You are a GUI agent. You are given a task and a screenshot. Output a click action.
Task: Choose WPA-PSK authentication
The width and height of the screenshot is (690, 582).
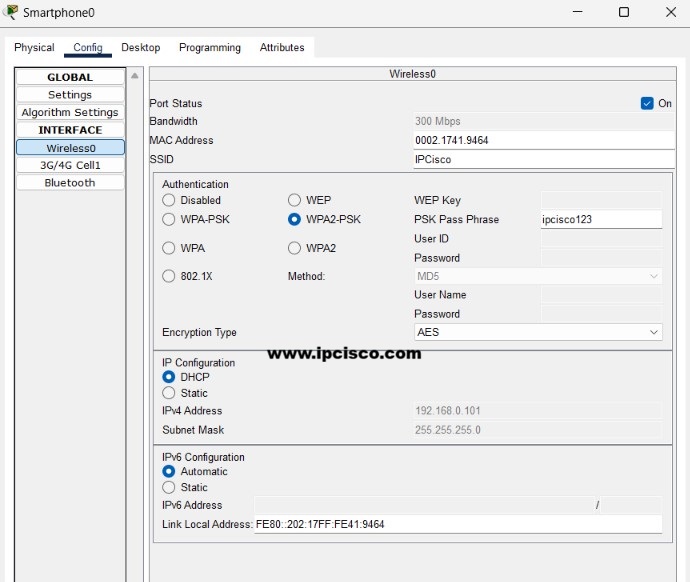tap(169, 220)
